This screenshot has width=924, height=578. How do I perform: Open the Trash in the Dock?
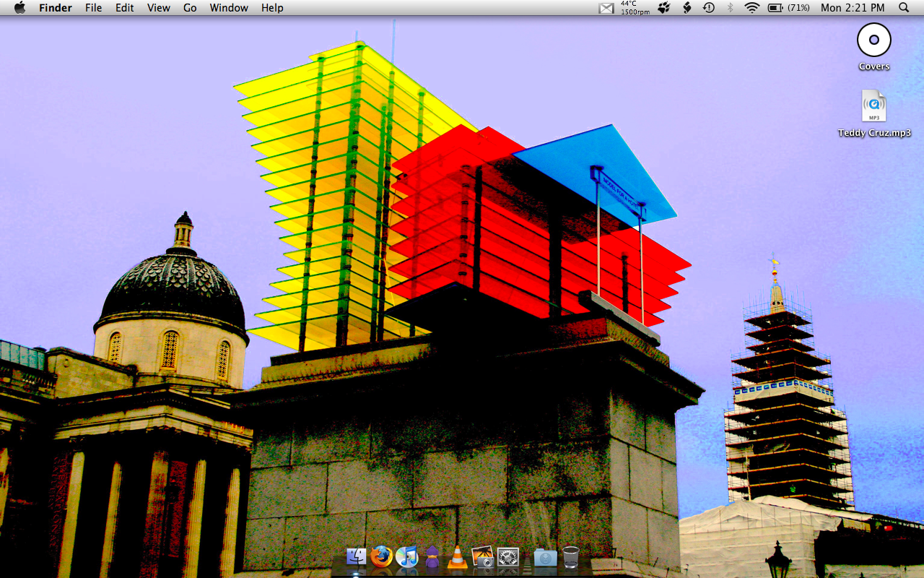(x=570, y=556)
